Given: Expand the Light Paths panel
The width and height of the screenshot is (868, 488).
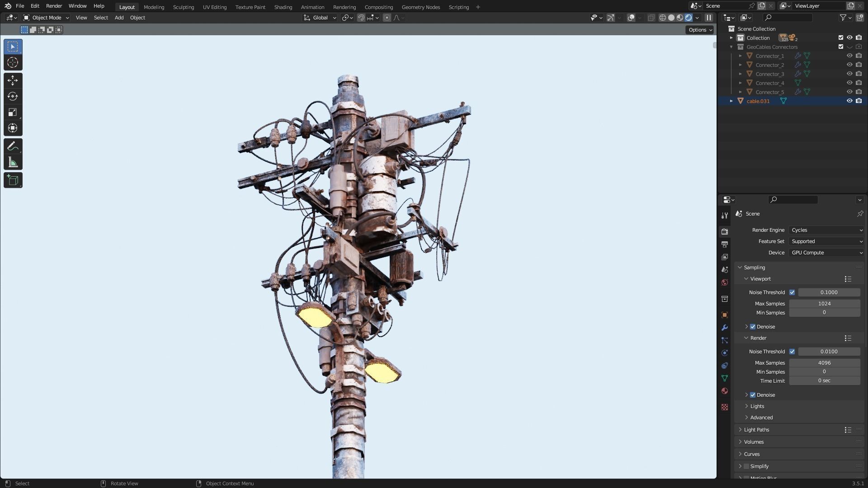Looking at the screenshot, I should pyautogui.click(x=756, y=430).
